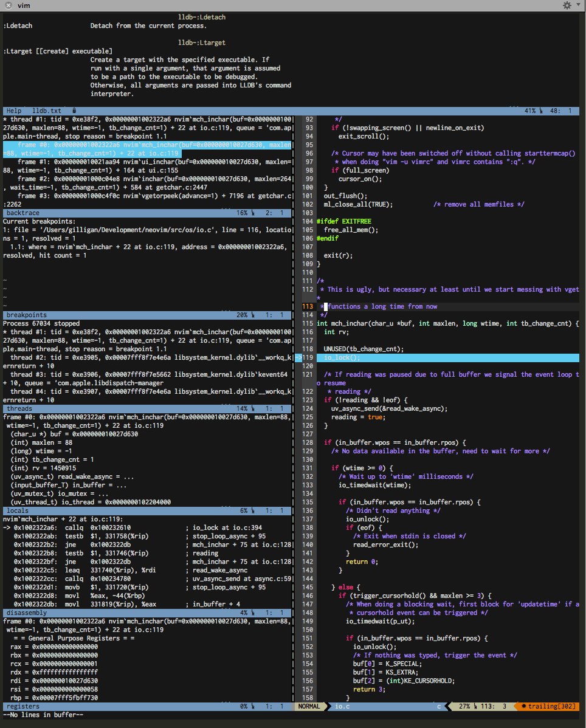Viewport: 586px width, 728px height.
Task: Click the NORMAL mode indicator in the statusline
Action: point(309,706)
